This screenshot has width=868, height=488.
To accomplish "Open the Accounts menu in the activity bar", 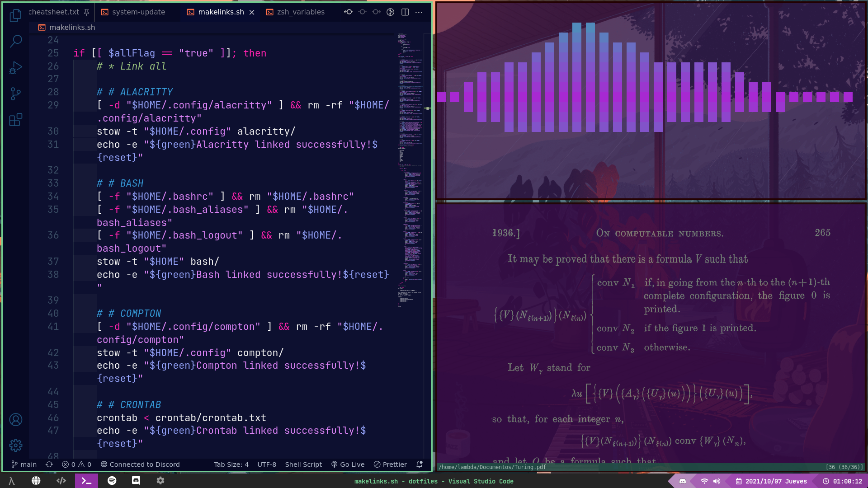I will 15,420.
